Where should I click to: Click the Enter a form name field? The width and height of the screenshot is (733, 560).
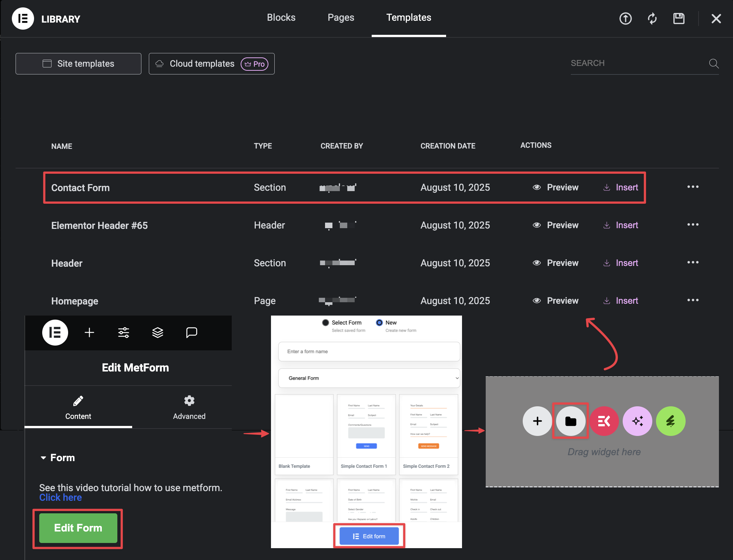coord(369,351)
